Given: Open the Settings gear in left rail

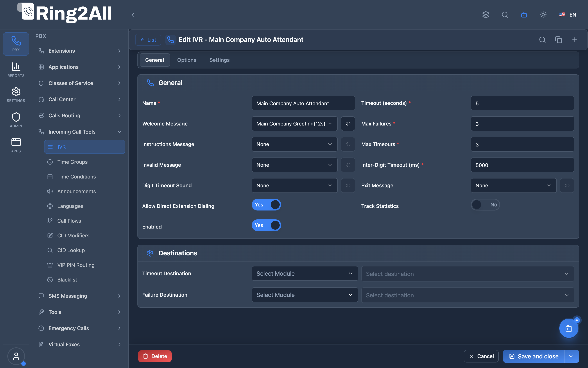Looking at the screenshot, I should [16, 95].
